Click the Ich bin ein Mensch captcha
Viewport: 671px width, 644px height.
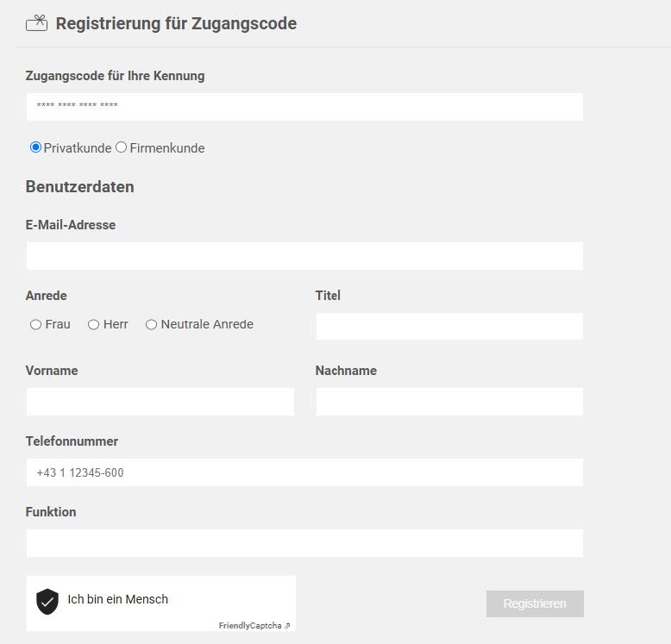(x=118, y=599)
